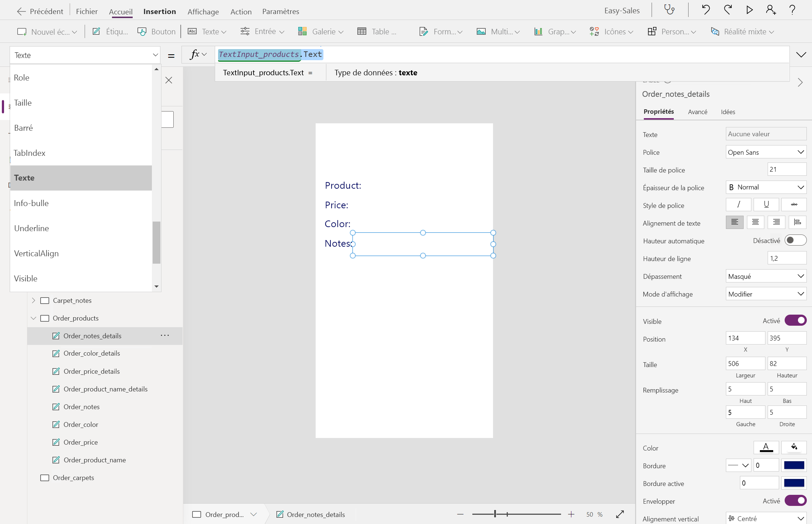Image resolution: width=812 pixels, height=524 pixels.
Task: Edit the Taille de police value field
Action: 786,169
